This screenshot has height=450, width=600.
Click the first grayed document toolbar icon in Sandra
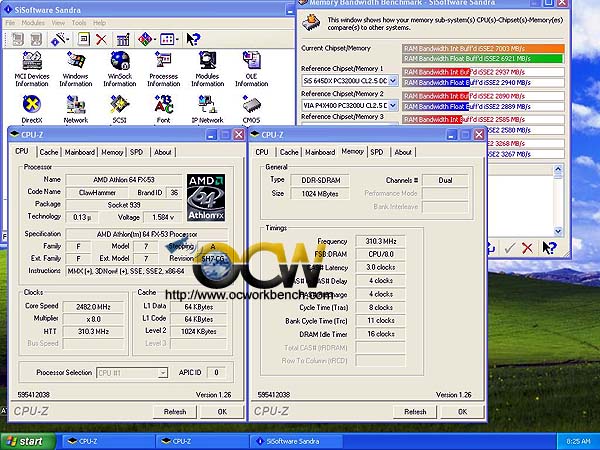[18, 39]
